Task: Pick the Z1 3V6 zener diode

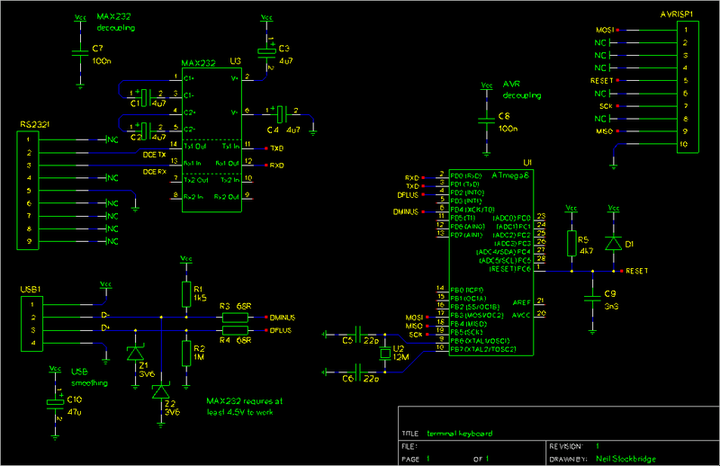Action: [134, 355]
